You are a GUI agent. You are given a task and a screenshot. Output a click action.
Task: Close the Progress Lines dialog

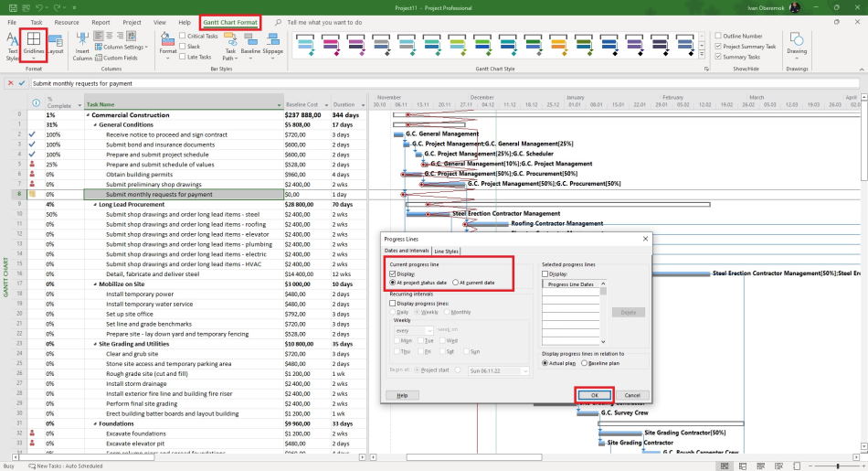click(645, 239)
